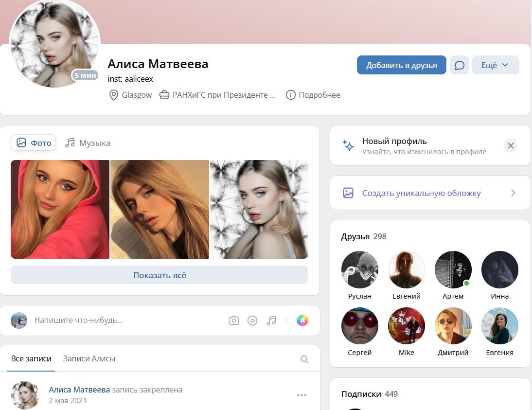Click the Алиса Матвеева post author link
Viewport: 532px width, 410px height.
79,390
